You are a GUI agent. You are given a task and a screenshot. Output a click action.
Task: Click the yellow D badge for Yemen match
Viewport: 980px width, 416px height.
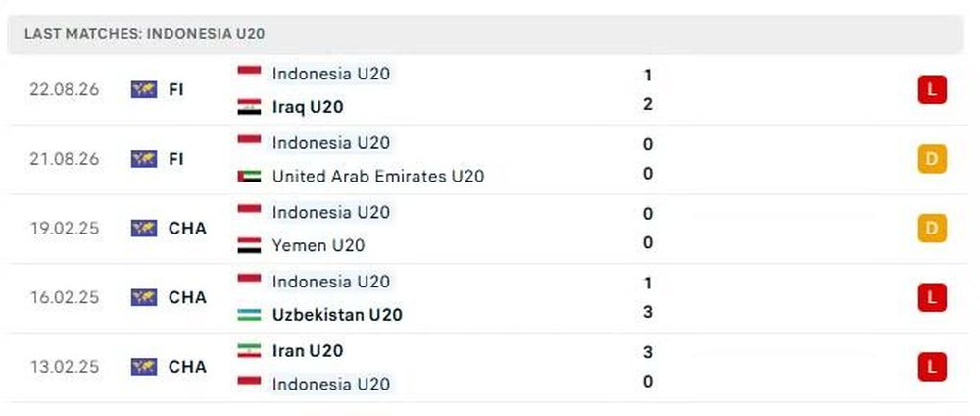click(932, 229)
